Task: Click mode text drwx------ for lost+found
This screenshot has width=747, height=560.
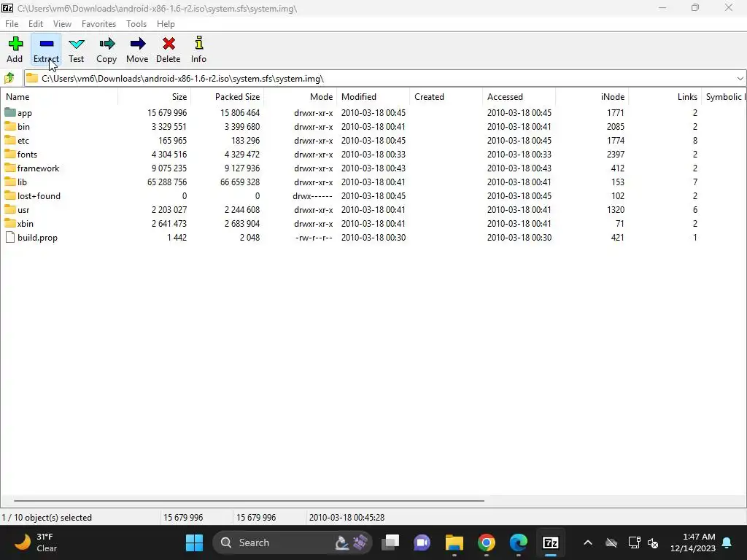Action: (x=312, y=195)
